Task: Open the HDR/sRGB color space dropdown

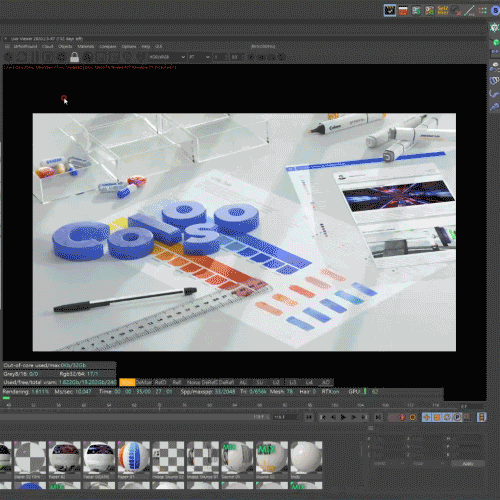Action: (x=166, y=57)
